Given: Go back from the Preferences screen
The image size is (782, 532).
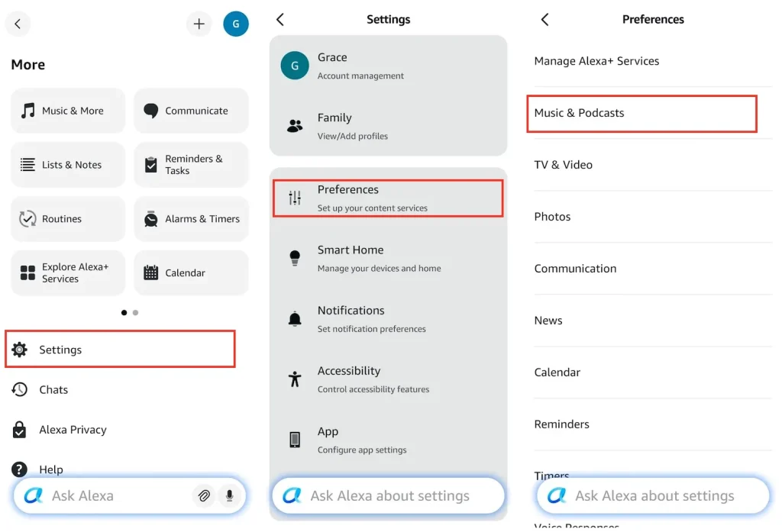Looking at the screenshot, I should pos(545,19).
